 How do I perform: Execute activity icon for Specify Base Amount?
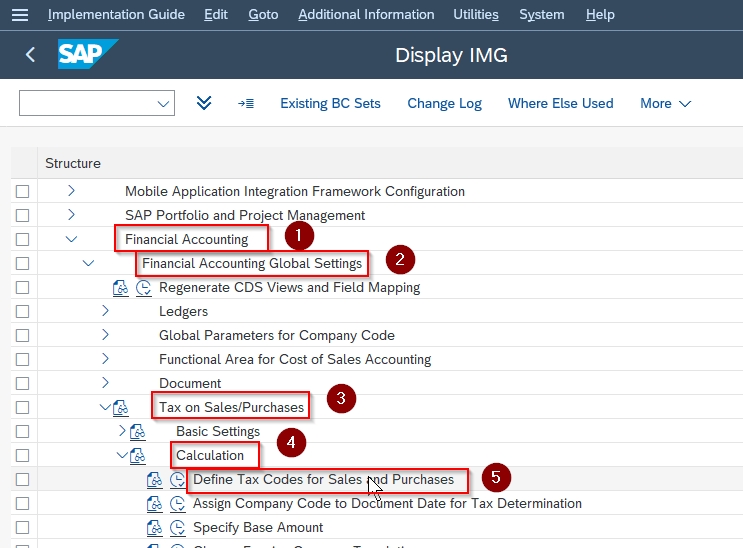tap(178, 528)
